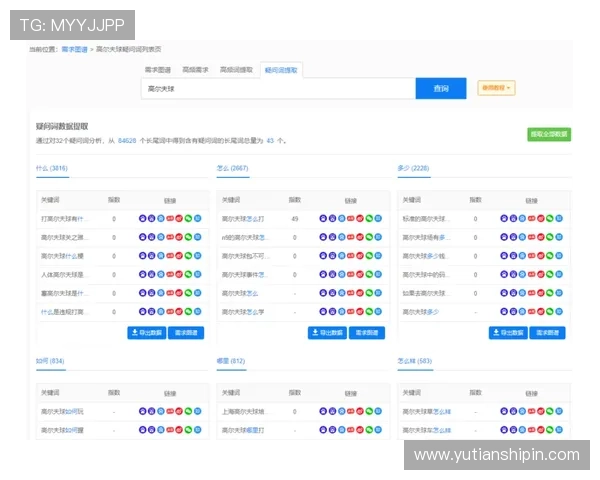Click leftmost Baidu icon in n9的高尔夫球怎 row
This screenshot has height=480, width=600.
(323, 237)
